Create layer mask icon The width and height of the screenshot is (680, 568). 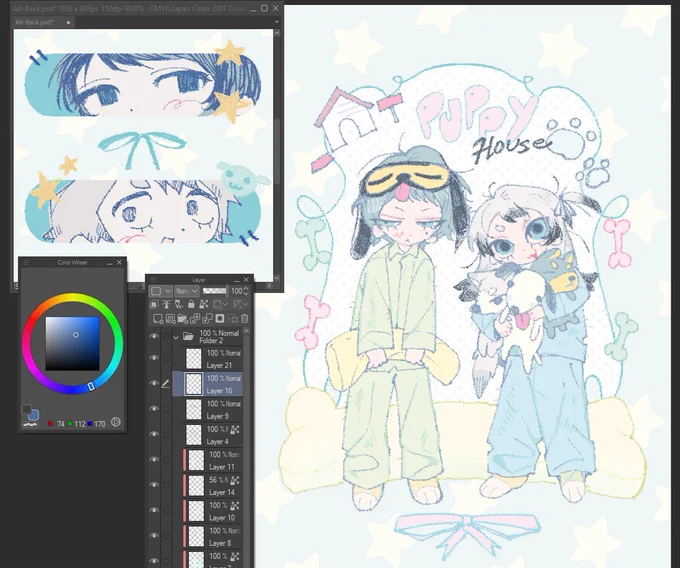click(220, 319)
